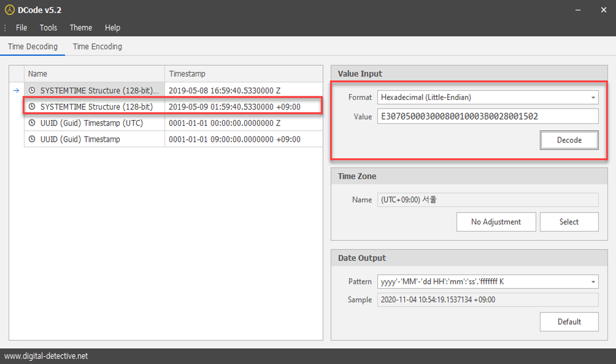The width and height of the screenshot is (616, 364).
Task: Switch to the Time Encoding tab
Action: click(97, 47)
